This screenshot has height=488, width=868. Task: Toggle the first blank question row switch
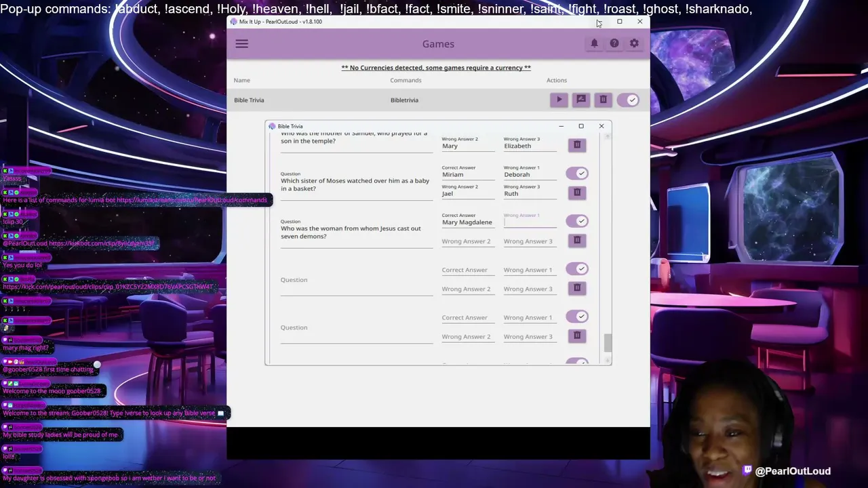point(577,269)
